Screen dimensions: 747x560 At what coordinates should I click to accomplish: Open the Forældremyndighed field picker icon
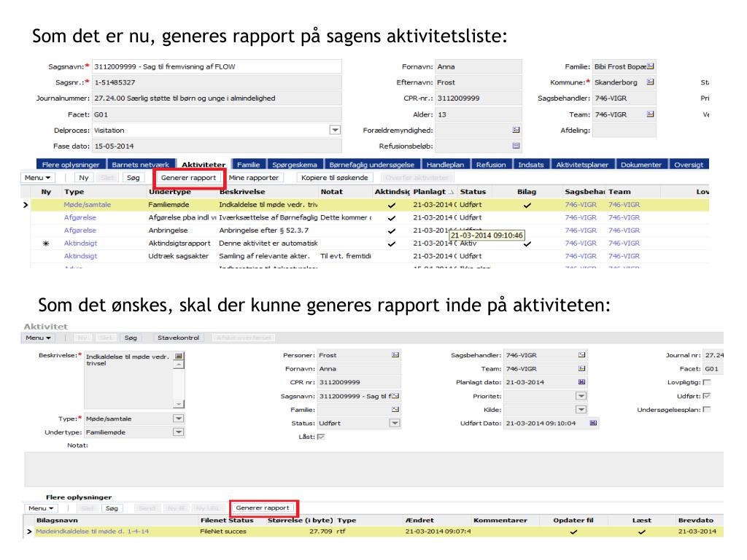pos(516,130)
